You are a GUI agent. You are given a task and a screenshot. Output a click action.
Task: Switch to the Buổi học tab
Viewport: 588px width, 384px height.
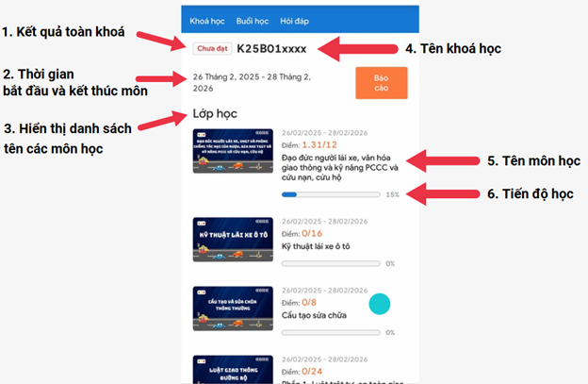pyautogui.click(x=253, y=21)
